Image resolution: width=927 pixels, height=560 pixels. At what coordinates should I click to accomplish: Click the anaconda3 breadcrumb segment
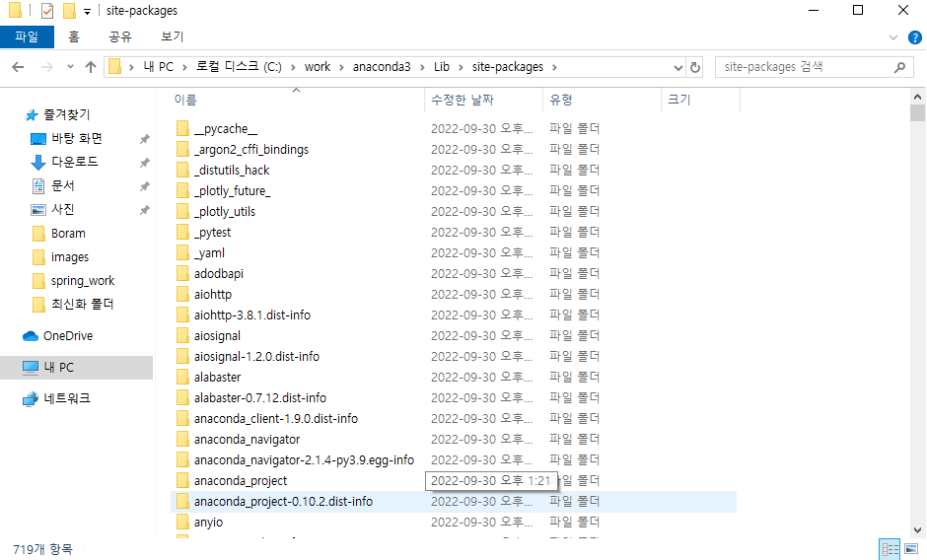pyautogui.click(x=382, y=67)
